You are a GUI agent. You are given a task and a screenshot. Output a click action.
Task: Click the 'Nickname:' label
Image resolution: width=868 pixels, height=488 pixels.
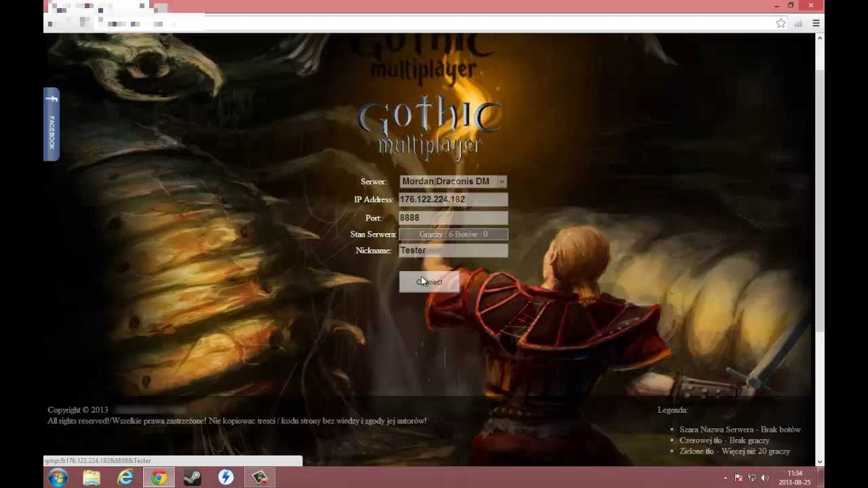(x=374, y=250)
